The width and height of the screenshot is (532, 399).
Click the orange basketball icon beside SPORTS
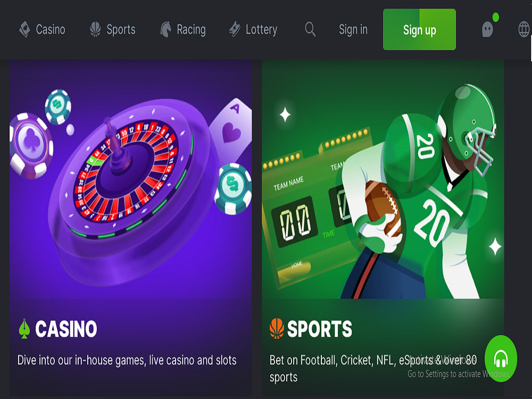tap(277, 328)
